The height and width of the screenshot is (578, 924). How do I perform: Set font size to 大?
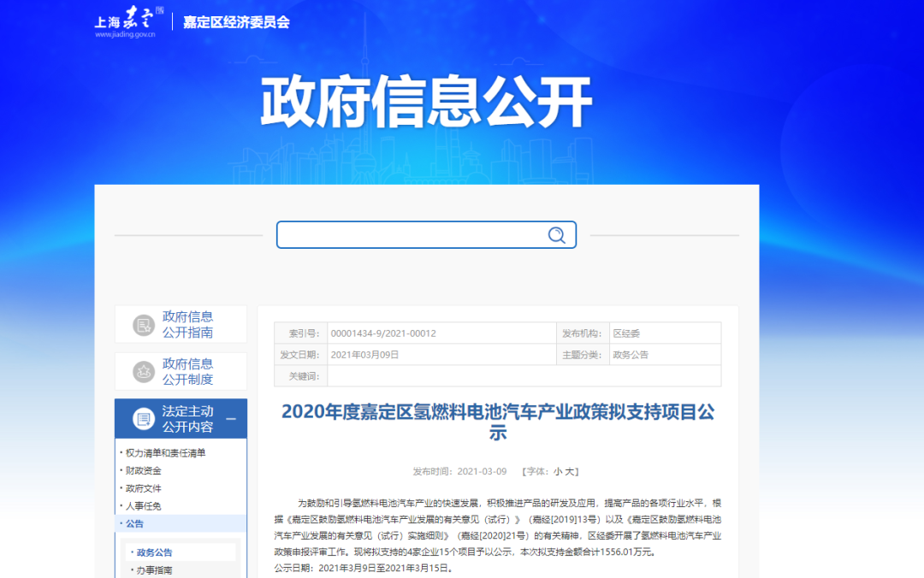572,471
